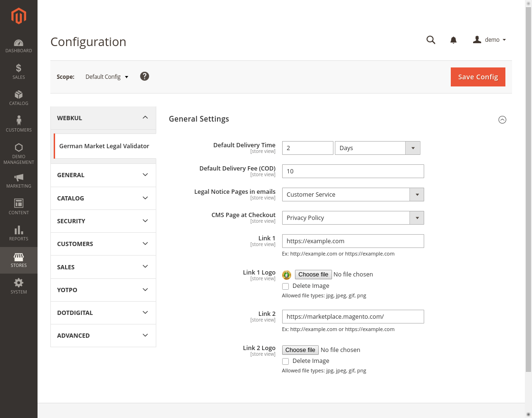Open Legal Notice Pages in emails dropdown
The image size is (532, 418).
(x=353, y=194)
